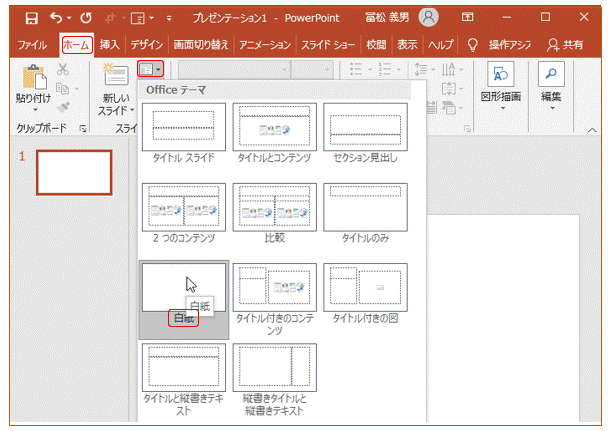Open the slide Layout dropdown button

(x=151, y=68)
